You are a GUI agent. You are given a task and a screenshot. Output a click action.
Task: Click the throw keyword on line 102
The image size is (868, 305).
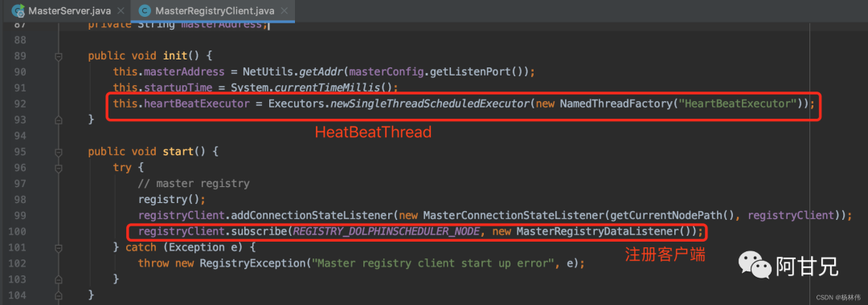click(154, 263)
